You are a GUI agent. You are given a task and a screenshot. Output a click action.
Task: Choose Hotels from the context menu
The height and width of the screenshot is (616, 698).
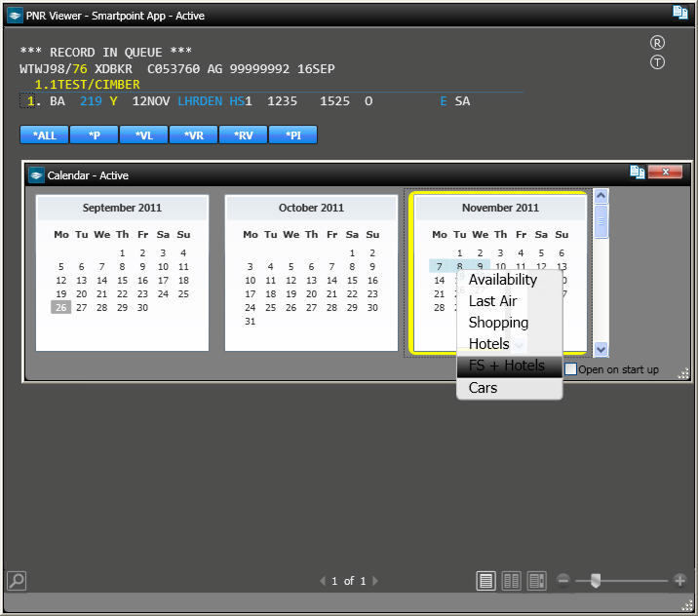(510, 344)
